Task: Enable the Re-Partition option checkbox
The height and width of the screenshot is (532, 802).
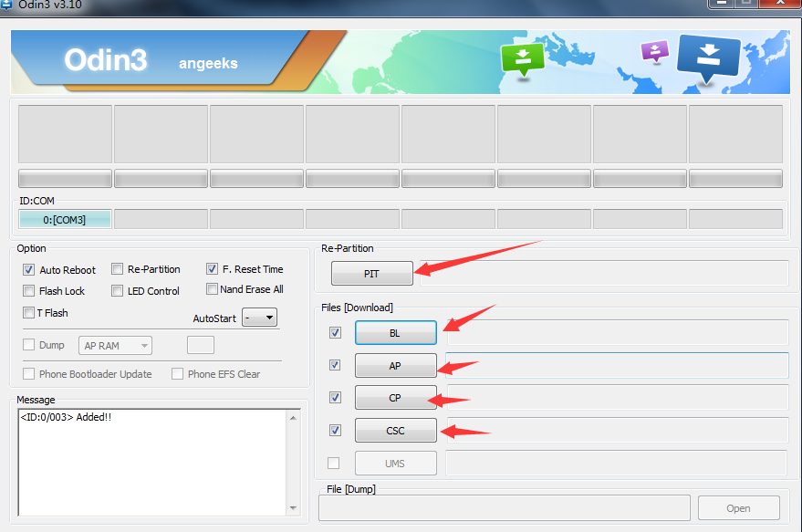Action: [x=117, y=269]
